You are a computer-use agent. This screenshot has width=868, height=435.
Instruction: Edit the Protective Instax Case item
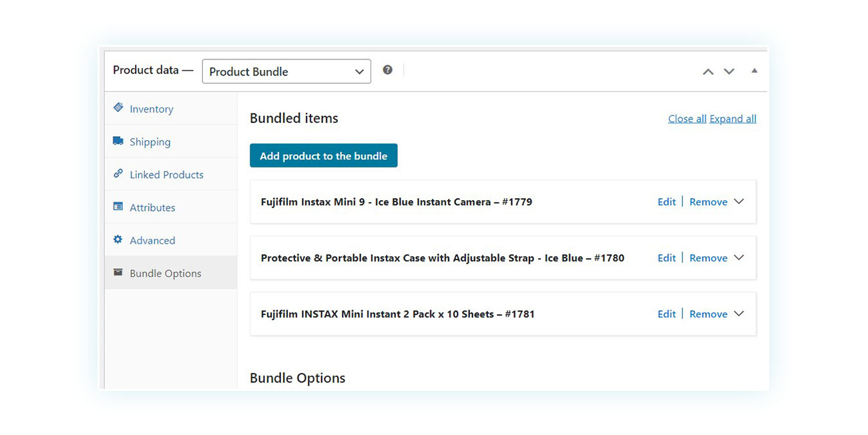pyautogui.click(x=666, y=258)
